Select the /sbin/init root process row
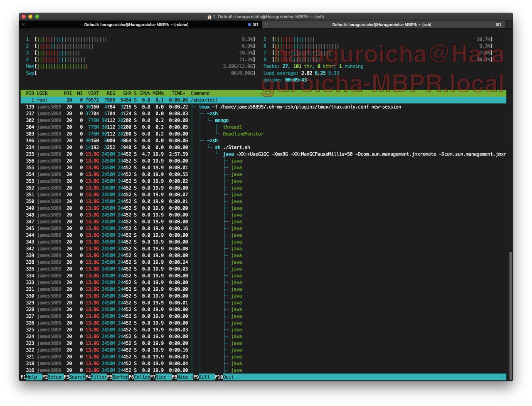Image resolution: width=532 pixels, height=406 pixels. 264,100
